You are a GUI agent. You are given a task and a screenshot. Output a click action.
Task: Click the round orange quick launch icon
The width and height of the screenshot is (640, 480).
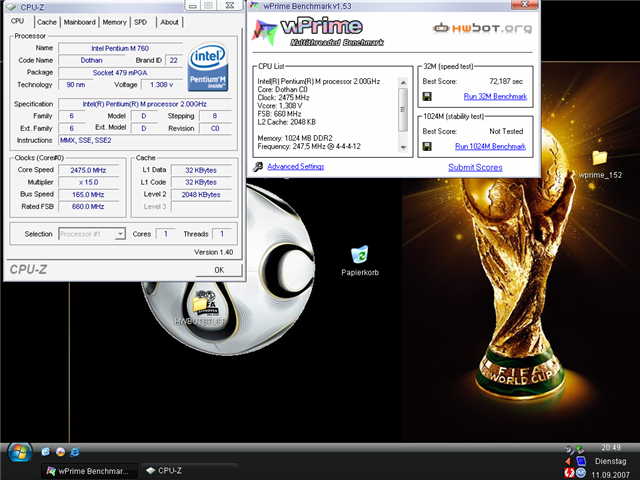pos(60,452)
